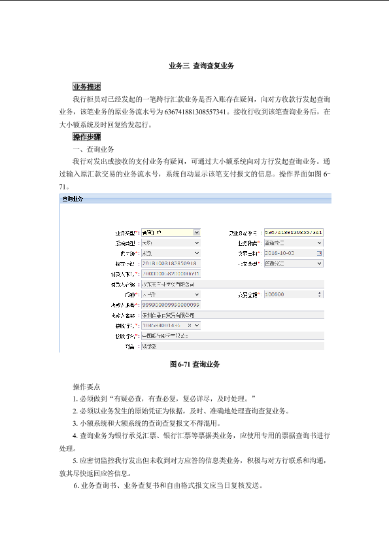Open the yellow-highlighted dropdown in the query form
This screenshot has width=389, height=550.
[171, 232]
